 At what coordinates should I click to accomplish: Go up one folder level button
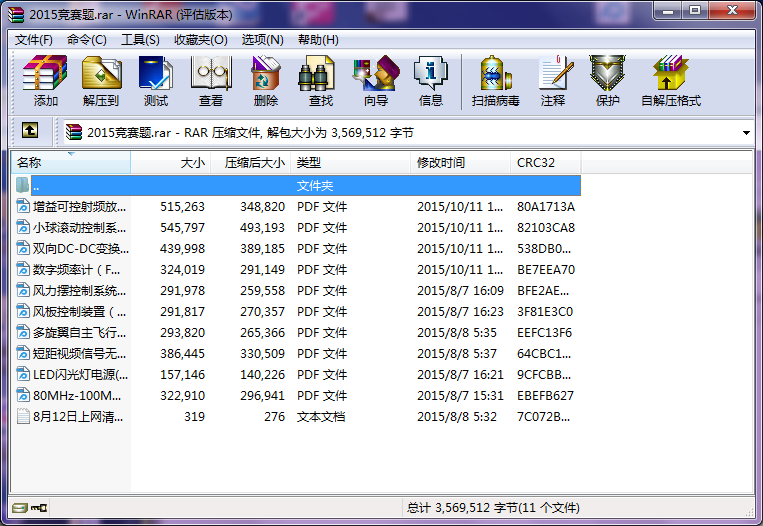pyautogui.click(x=30, y=130)
